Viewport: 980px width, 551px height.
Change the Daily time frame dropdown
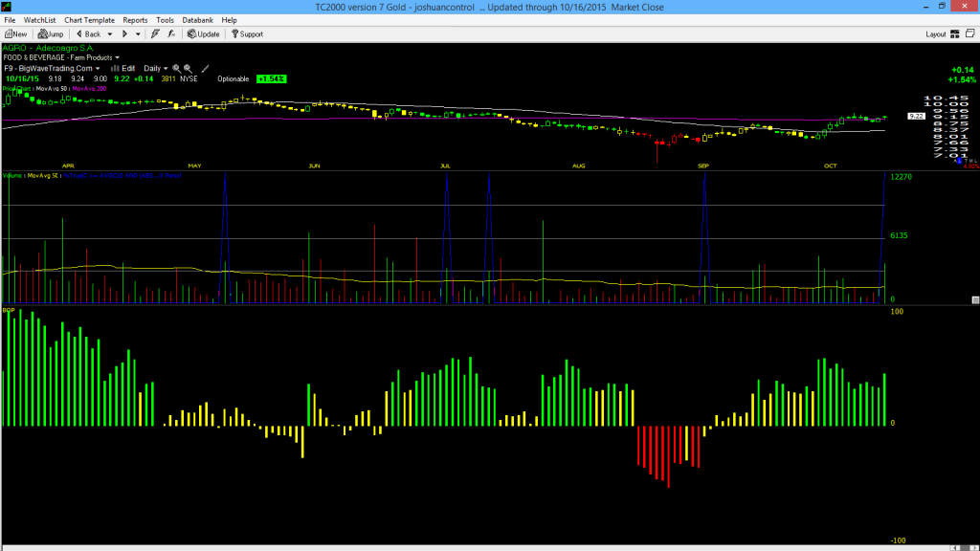point(156,69)
